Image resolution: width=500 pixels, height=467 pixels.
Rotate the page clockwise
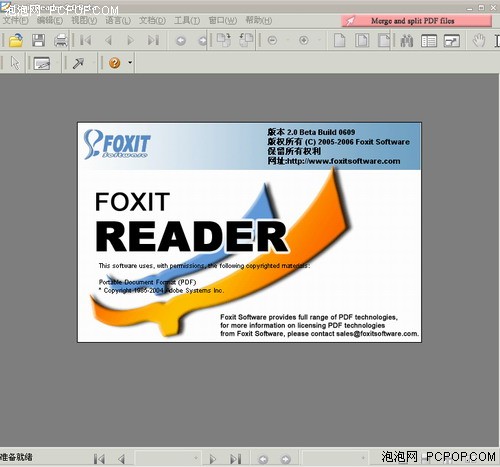click(224, 40)
